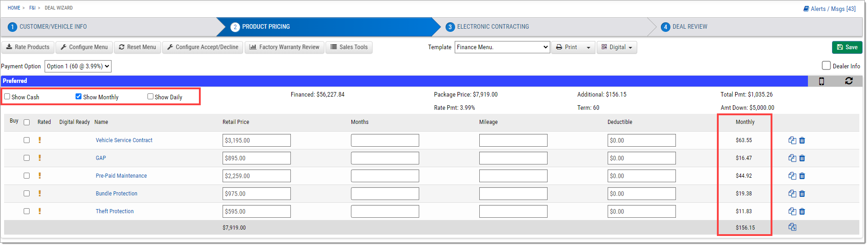This screenshot has width=868, height=246.
Task: Open the Theft Protection link
Action: tap(115, 211)
